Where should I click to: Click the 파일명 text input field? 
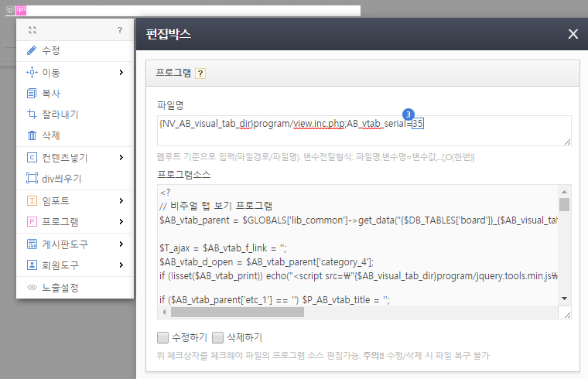tap(362, 130)
